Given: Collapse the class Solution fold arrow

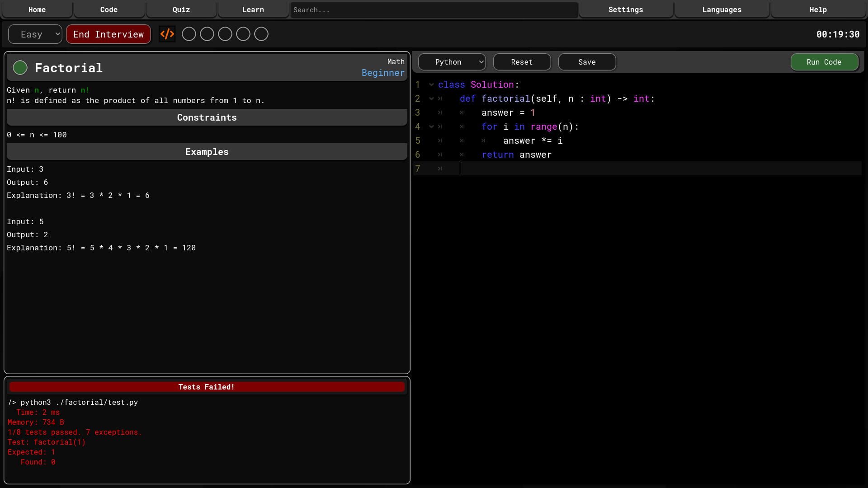Looking at the screenshot, I should (x=431, y=85).
